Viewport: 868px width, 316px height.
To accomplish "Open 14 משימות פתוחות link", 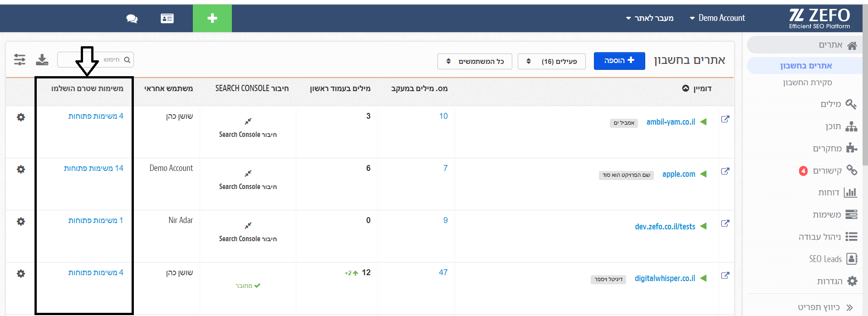I will click(93, 168).
